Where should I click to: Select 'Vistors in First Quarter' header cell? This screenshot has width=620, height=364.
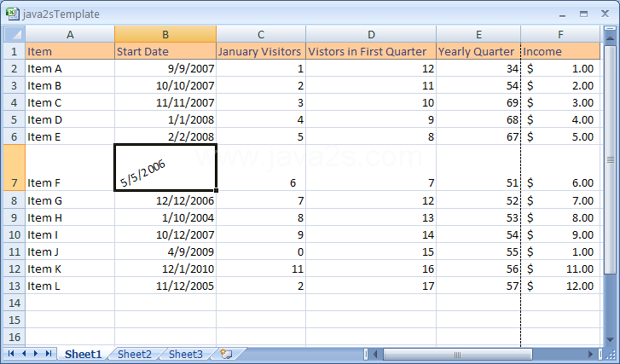point(371,51)
